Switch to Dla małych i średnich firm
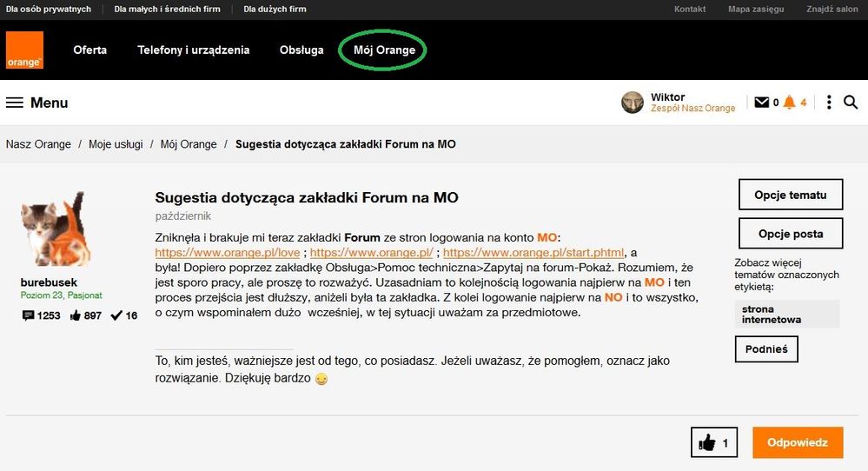 coord(167,9)
